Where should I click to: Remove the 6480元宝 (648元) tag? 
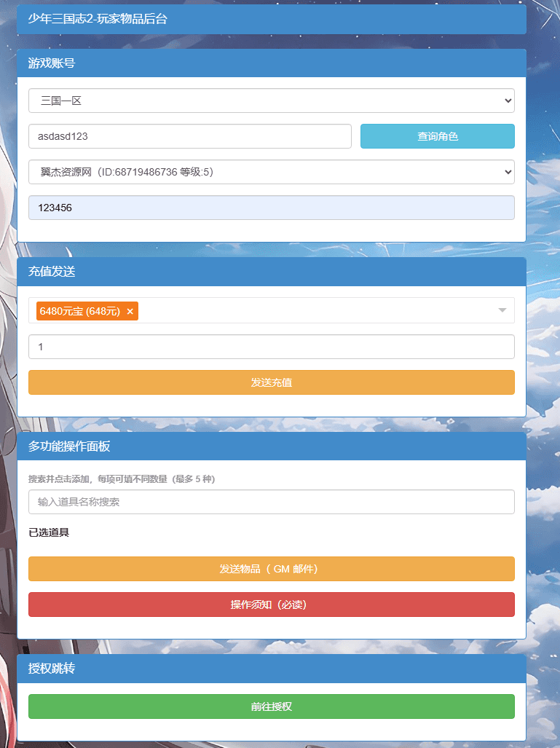[x=130, y=311]
